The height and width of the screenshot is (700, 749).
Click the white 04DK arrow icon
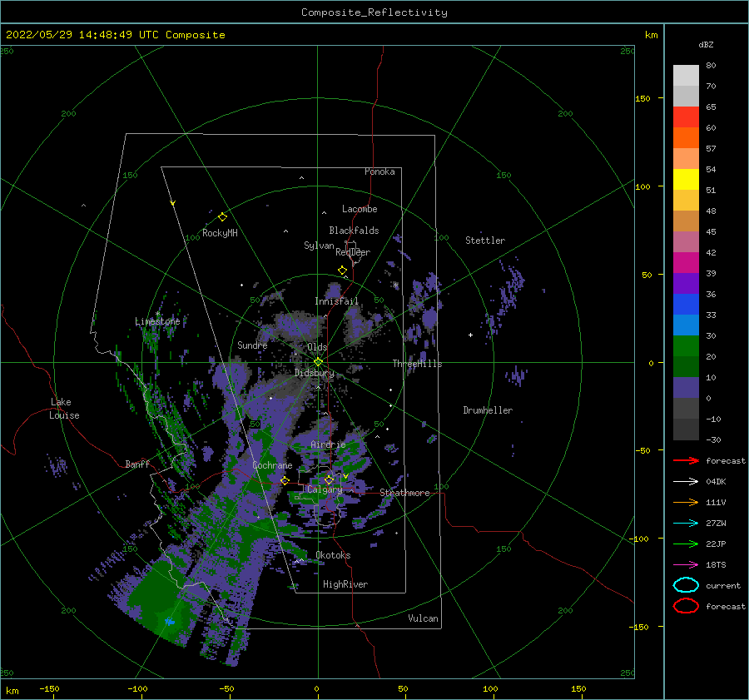[686, 481]
